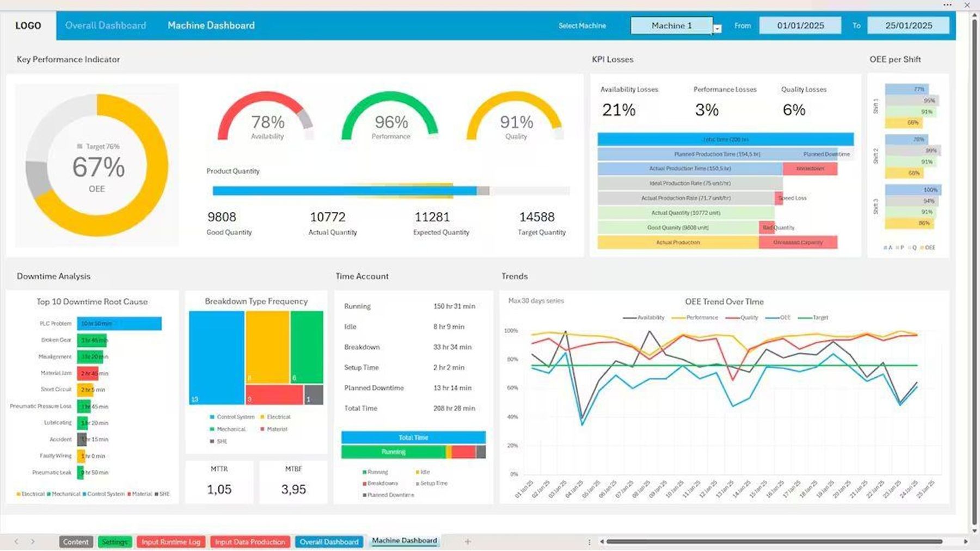Go to next sheet with right arrow
Screen dimensions: 980x551
click(x=33, y=542)
